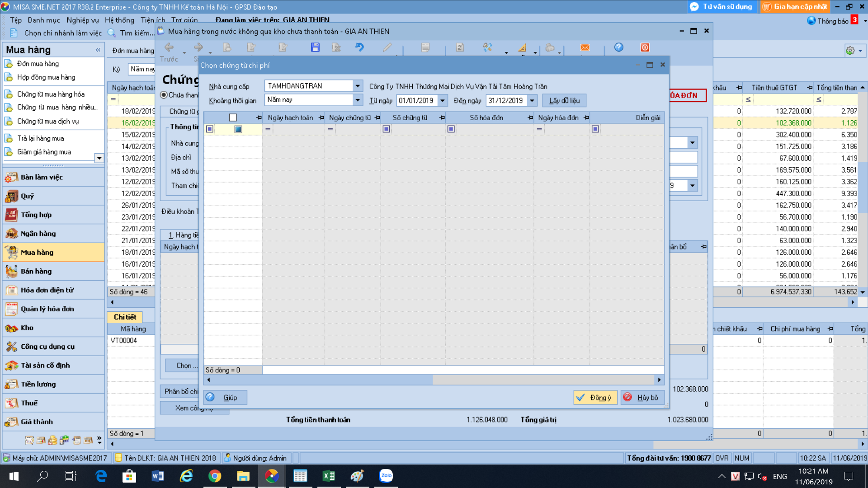Screen dimensions: 868x488
Task: Open the Đến ngày date picker dropdown
Action: coord(532,100)
